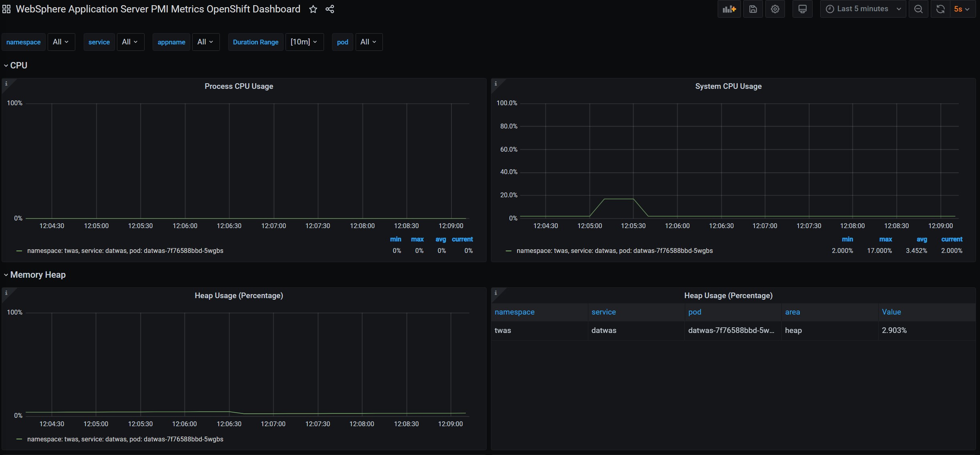Click the zoom out time range icon

point(918,9)
